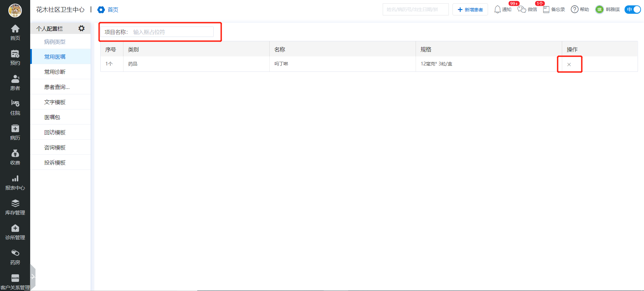644x291 pixels.
Task: Go to 首页 in the left sidebar
Action: (15, 33)
